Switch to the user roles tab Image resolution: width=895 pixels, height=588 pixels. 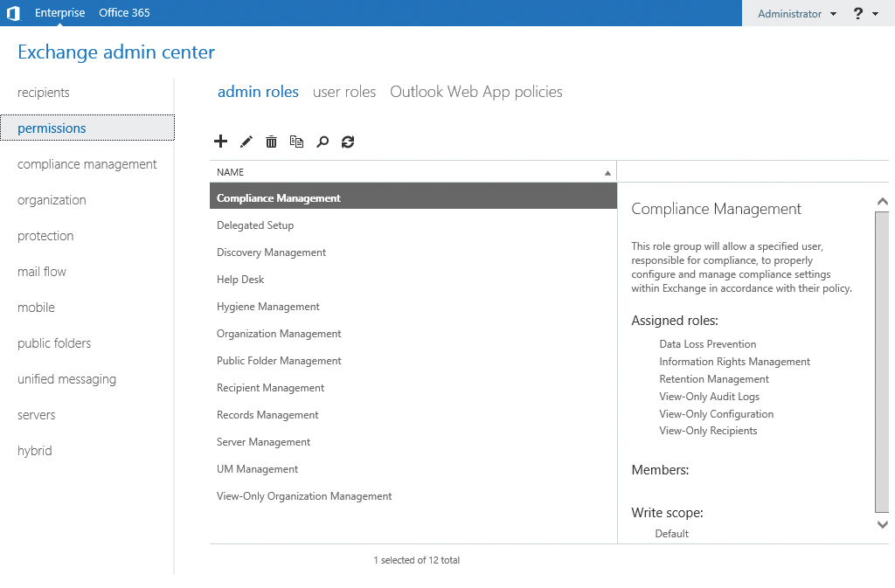(343, 91)
